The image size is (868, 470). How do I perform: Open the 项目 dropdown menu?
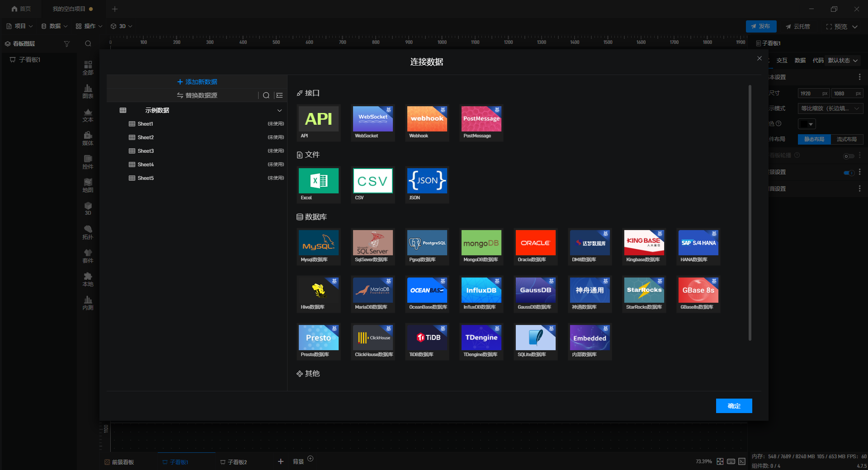pyautogui.click(x=20, y=26)
